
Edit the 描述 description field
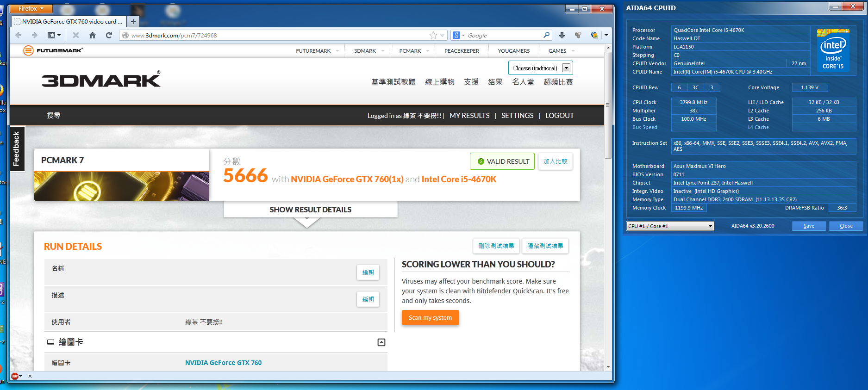[x=368, y=299]
